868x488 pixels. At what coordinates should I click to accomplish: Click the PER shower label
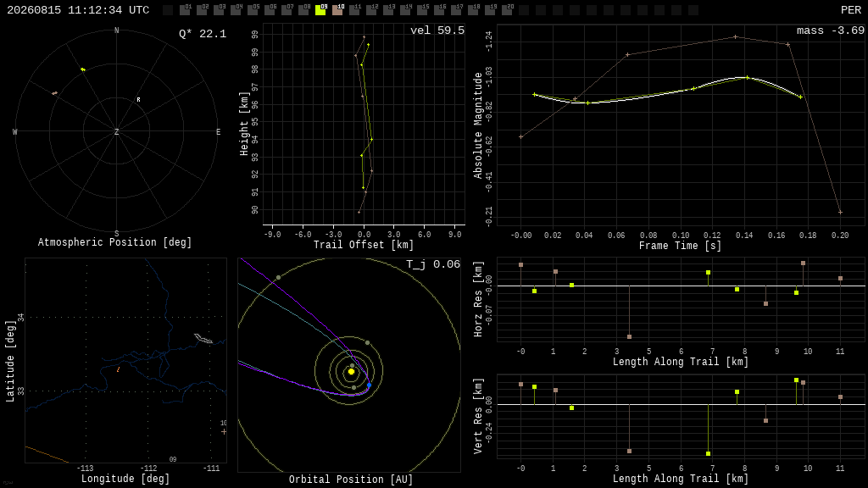coord(851,10)
